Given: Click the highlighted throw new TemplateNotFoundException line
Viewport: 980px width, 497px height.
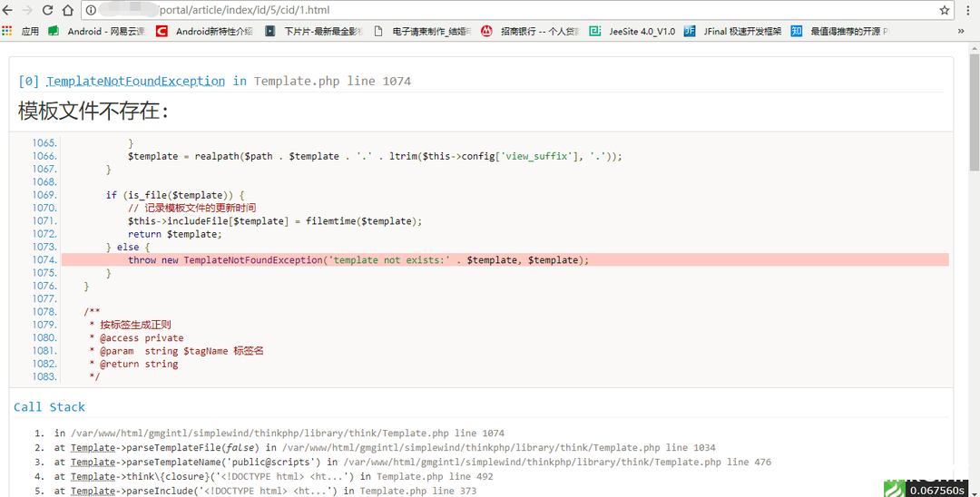Looking at the screenshot, I should pos(505,259).
